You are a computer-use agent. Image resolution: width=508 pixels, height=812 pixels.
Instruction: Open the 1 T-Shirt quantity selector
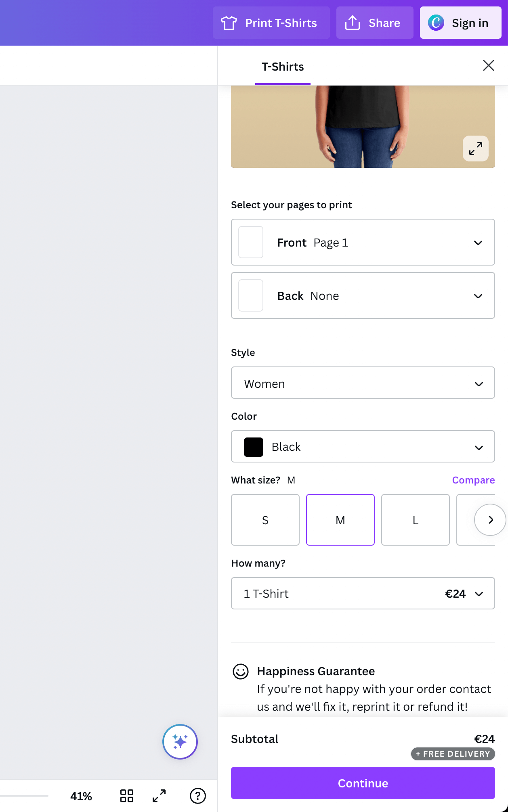[363, 593]
